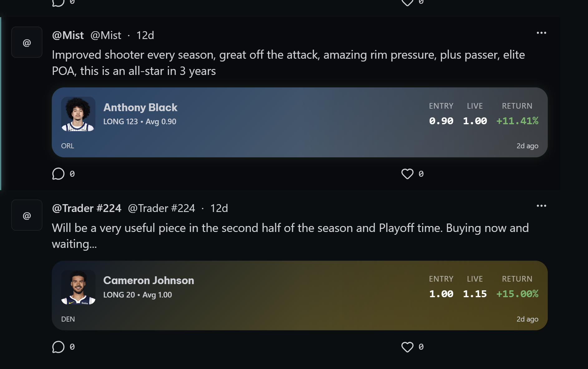Open the more options menu on Mist's post
588x369 pixels.
click(x=541, y=33)
